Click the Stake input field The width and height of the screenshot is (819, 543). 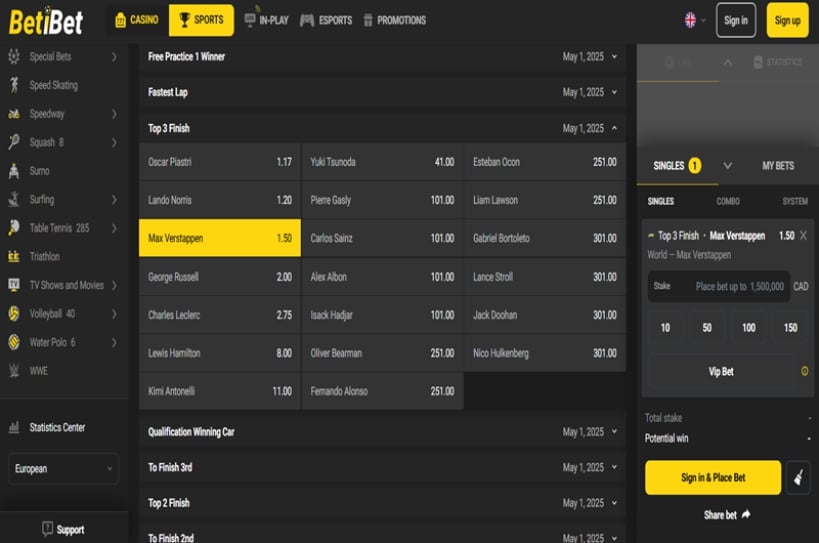719,286
